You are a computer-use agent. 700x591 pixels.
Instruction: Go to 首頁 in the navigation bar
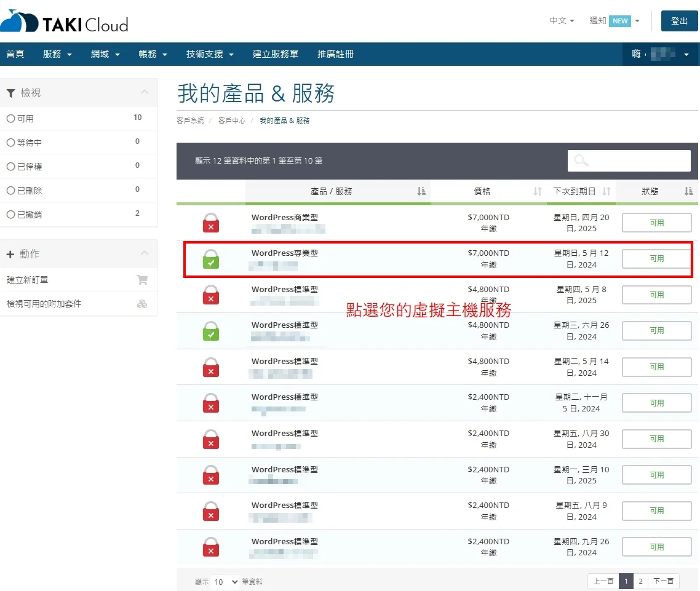tap(15, 54)
